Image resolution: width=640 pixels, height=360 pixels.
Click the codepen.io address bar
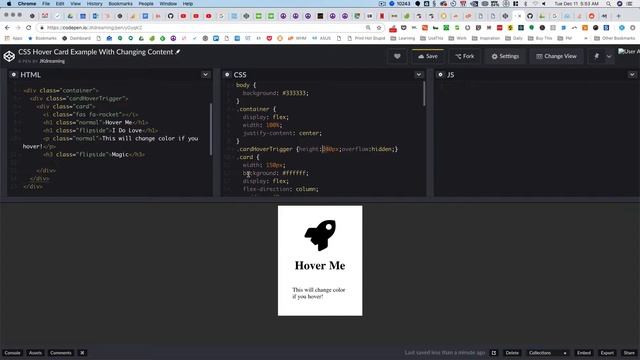(204, 27)
